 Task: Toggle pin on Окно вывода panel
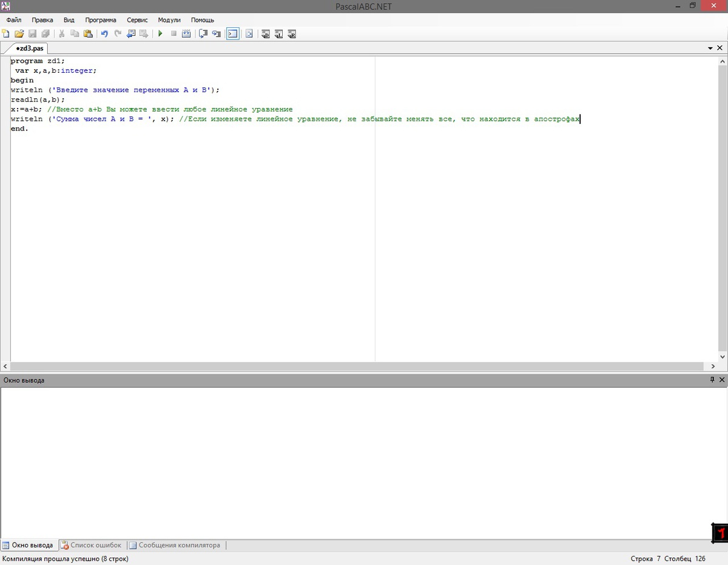coord(712,380)
